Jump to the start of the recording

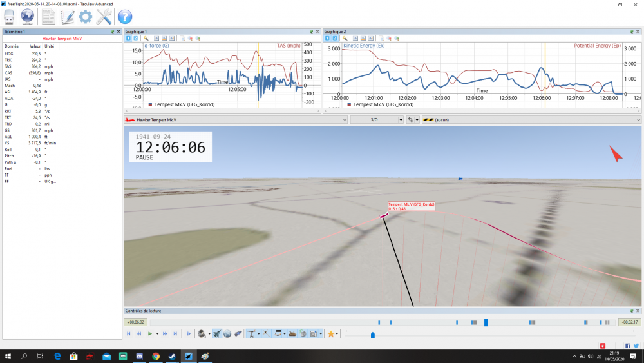point(129,334)
